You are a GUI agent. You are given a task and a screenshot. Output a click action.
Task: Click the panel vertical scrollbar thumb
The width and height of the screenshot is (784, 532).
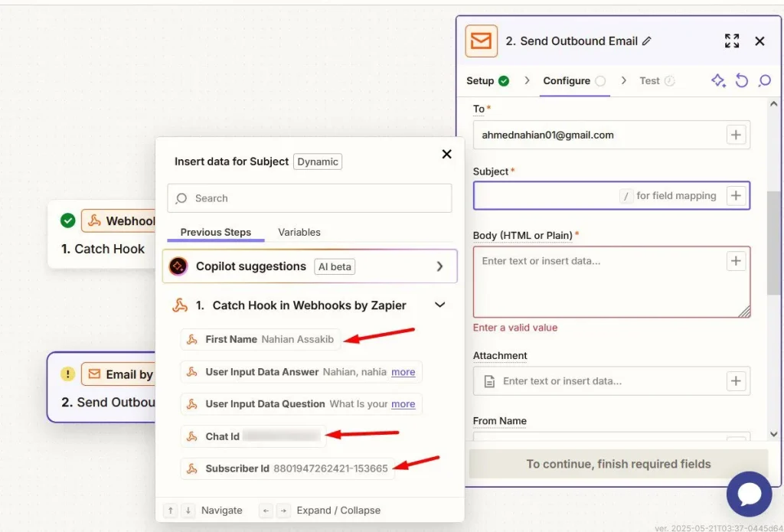pos(773,243)
